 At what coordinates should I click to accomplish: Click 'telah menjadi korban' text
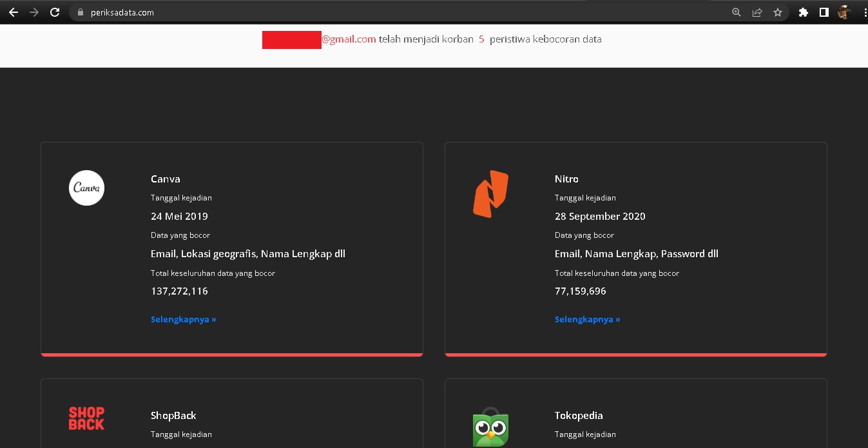point(426,39)
